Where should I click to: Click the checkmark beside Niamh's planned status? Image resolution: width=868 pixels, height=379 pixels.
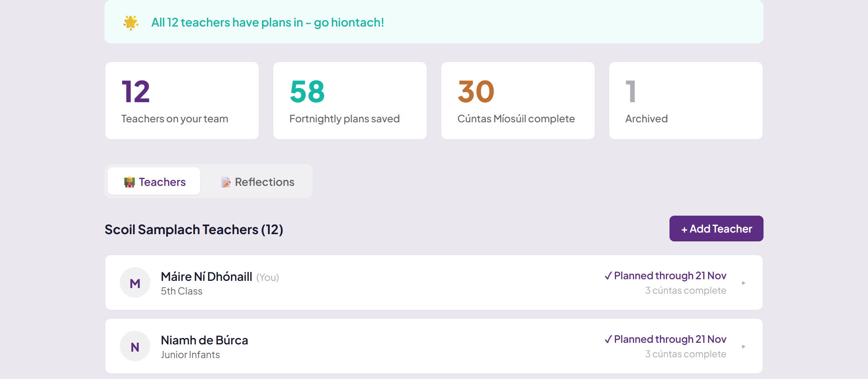point(608,339)
